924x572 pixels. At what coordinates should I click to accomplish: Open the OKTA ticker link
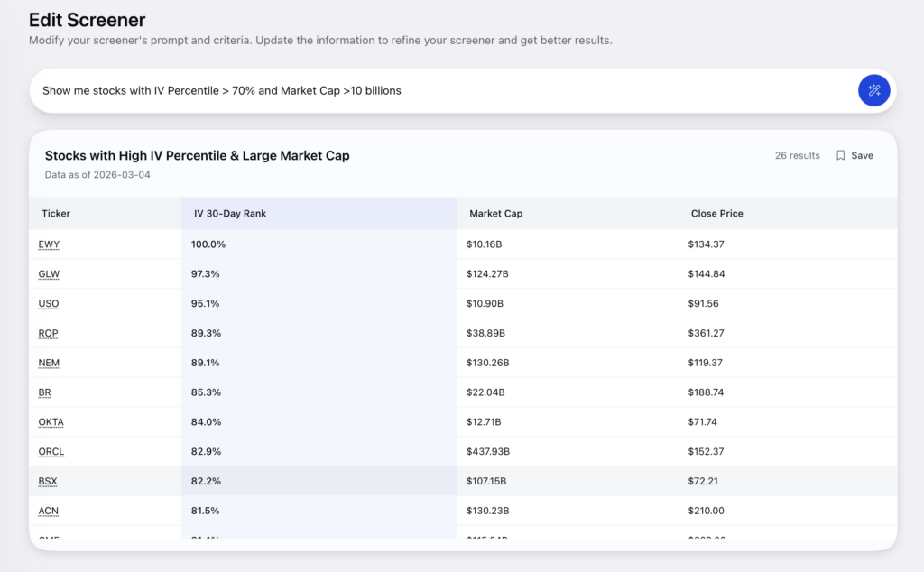[x=51, y=422]
